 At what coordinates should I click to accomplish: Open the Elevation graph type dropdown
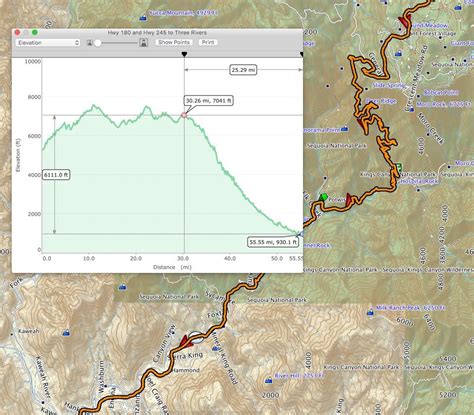pos(48,43)
